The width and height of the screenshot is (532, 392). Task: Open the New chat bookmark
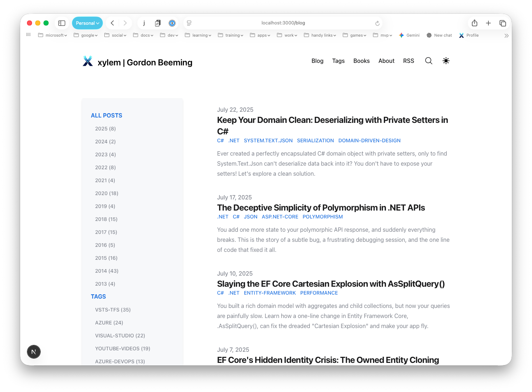click(439, 35)
